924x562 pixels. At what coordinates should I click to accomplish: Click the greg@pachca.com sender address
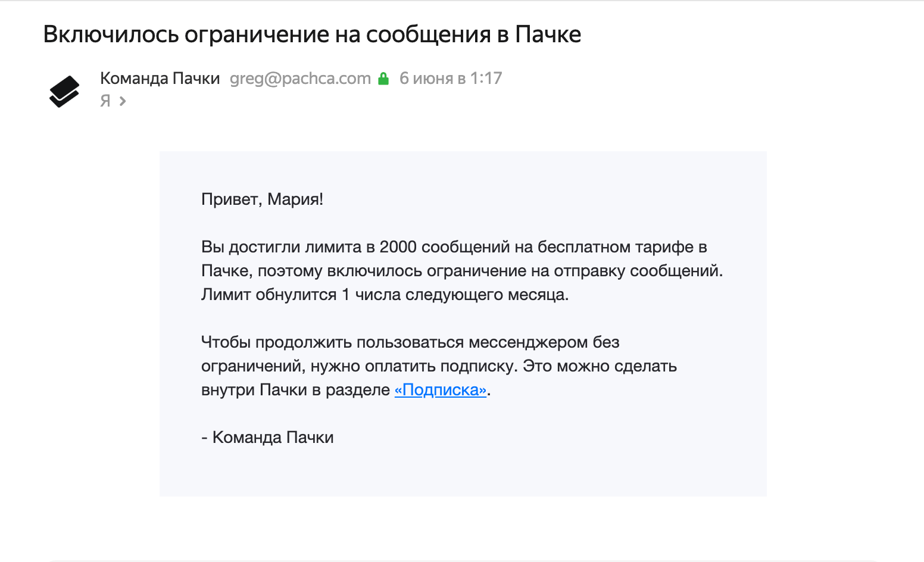click(300, 79)
